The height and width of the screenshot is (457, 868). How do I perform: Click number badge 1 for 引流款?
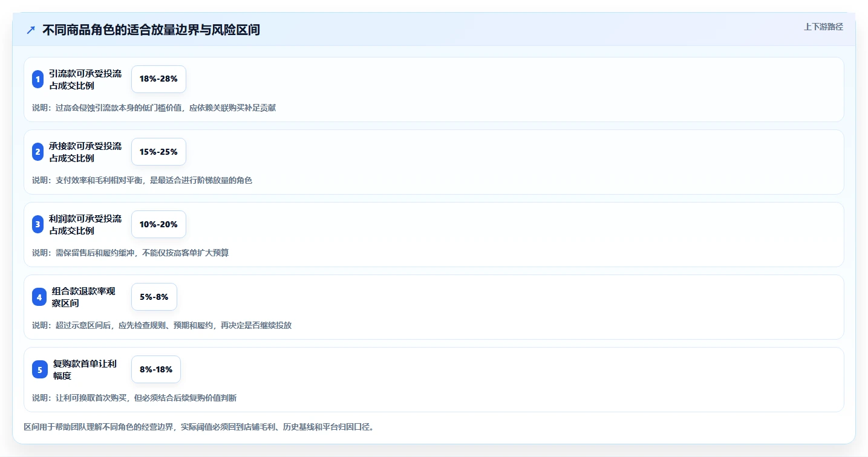click(x=38, y=79)
